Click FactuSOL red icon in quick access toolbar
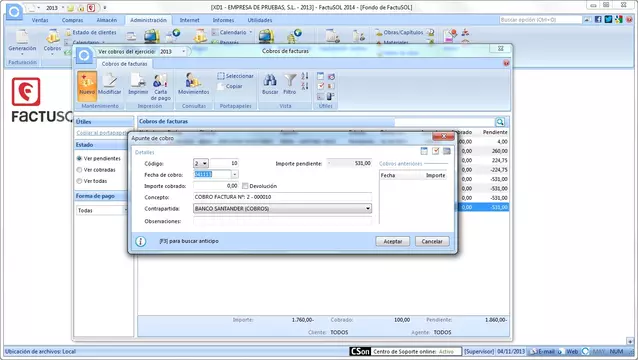The height and width of the screenshot is (360, 638). click(x=91, y=8)
